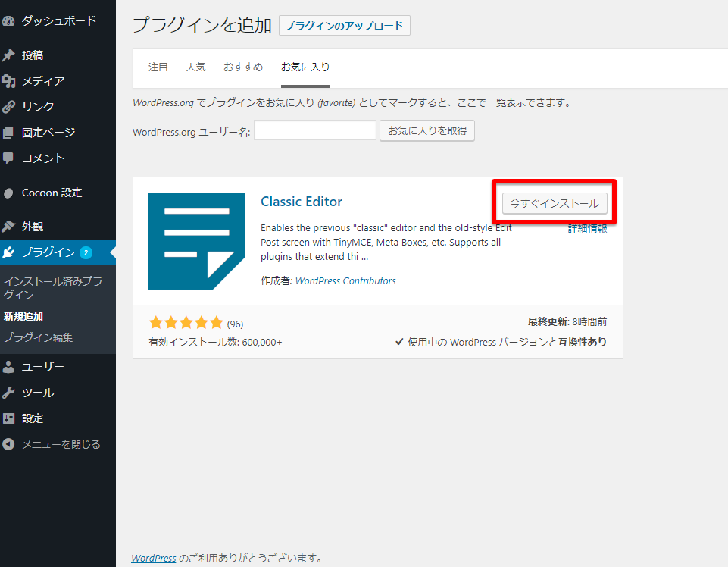This screenshot has width=728, height=567.
Task: Click the 最終更新: 8時間前 text
Action: click(x=567, y=321)
